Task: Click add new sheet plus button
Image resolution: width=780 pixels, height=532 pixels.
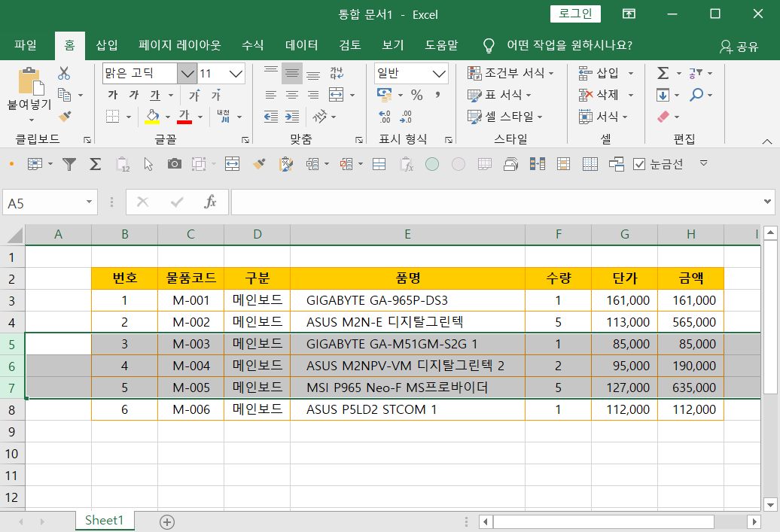Action: pyautogui.click(x=167, y=522)
